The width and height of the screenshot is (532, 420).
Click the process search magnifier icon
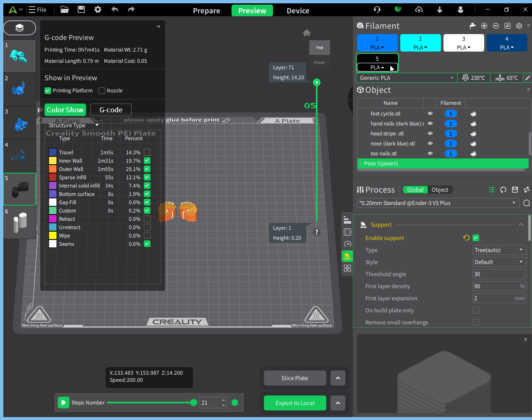click(527, 203)
